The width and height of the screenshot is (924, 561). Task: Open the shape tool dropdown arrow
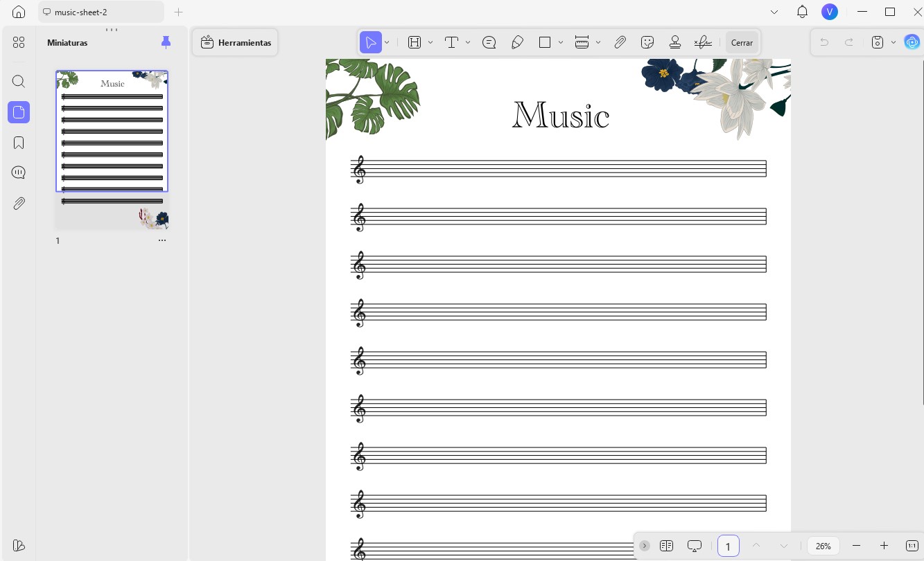click(x=561, y=42)
